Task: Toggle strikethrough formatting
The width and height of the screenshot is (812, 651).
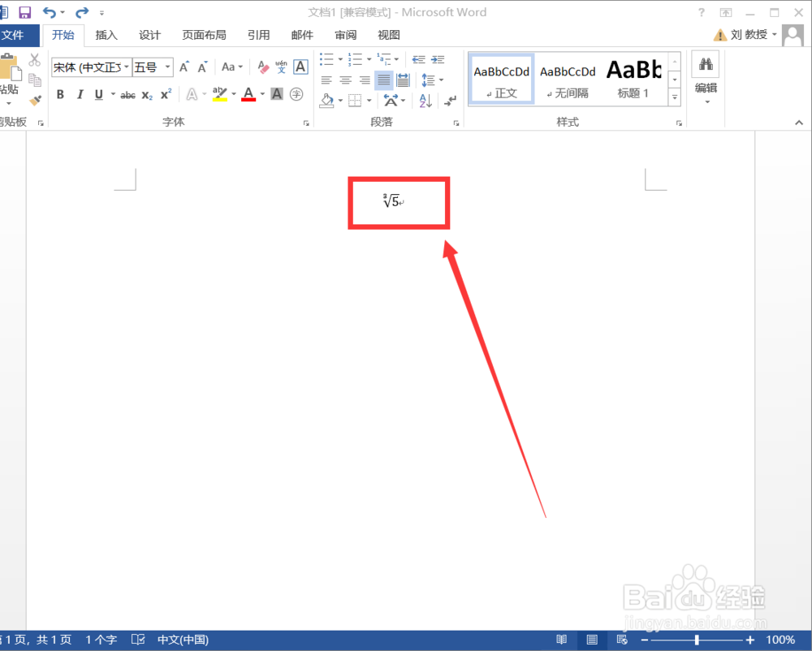Action: point(128,95)
